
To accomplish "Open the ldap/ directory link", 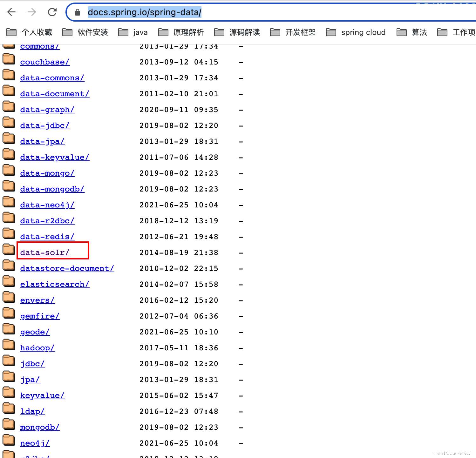I will point(32,411).
